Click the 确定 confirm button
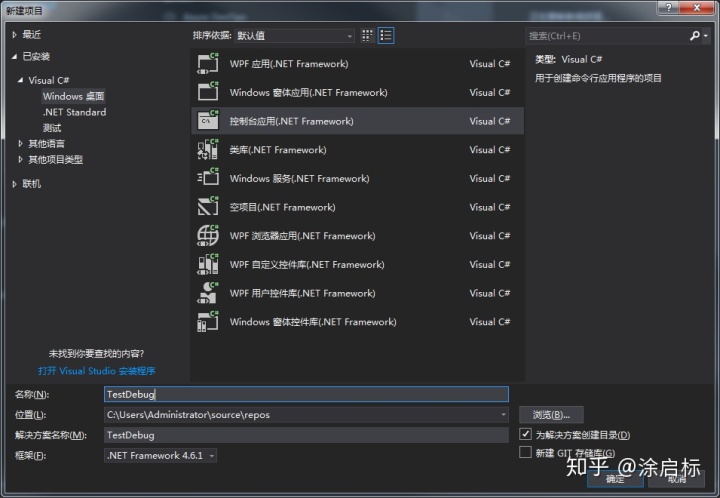The width and height of the screenshot is (720, 498). click(615, 479)
